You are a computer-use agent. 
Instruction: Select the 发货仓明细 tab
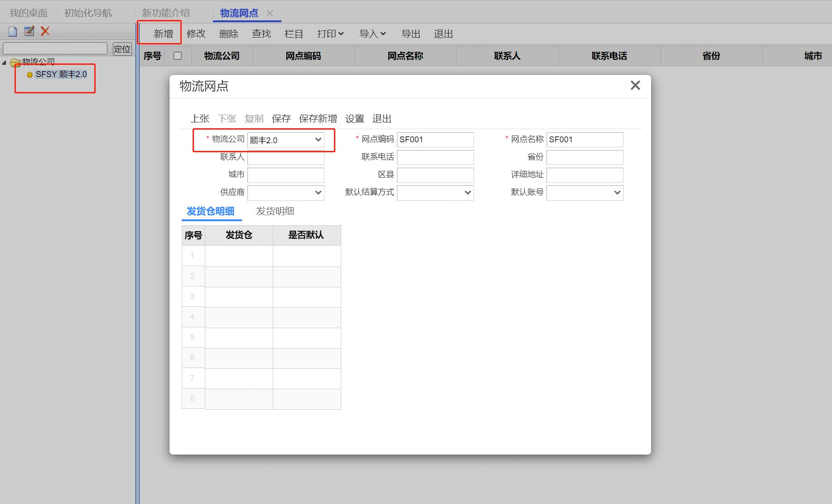[211, 211]
